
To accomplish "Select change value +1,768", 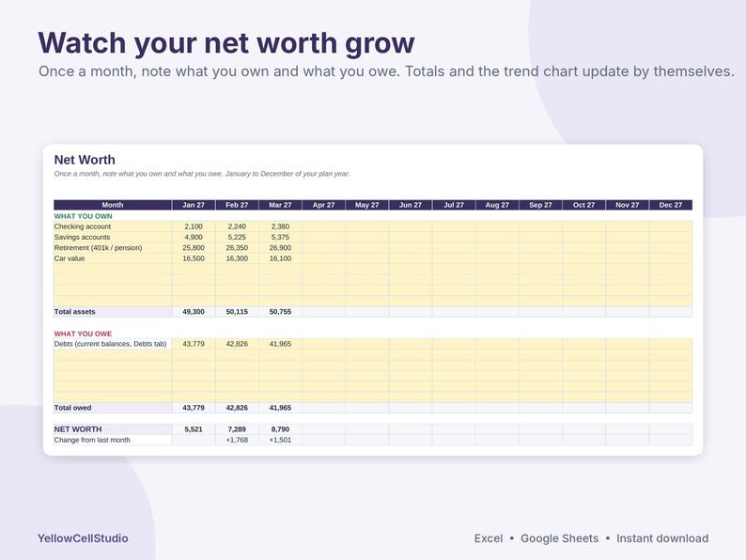I will [237, 440].
